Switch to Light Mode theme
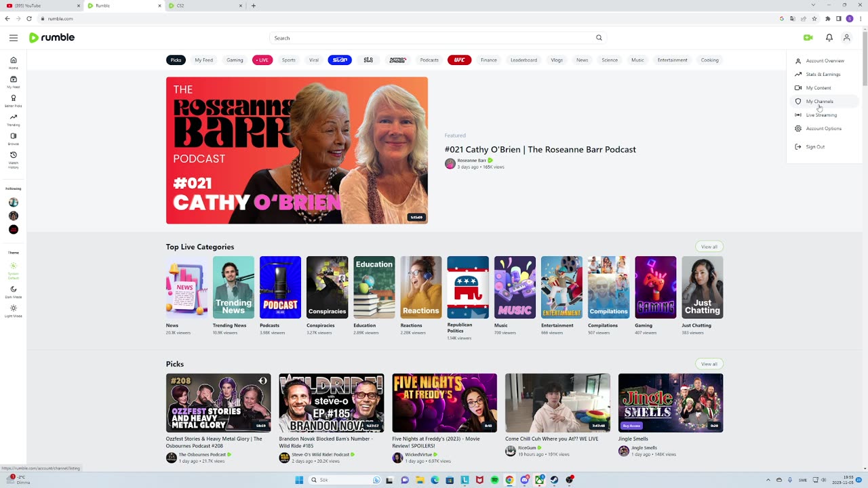Screen dimensions: 868x488 13,311
